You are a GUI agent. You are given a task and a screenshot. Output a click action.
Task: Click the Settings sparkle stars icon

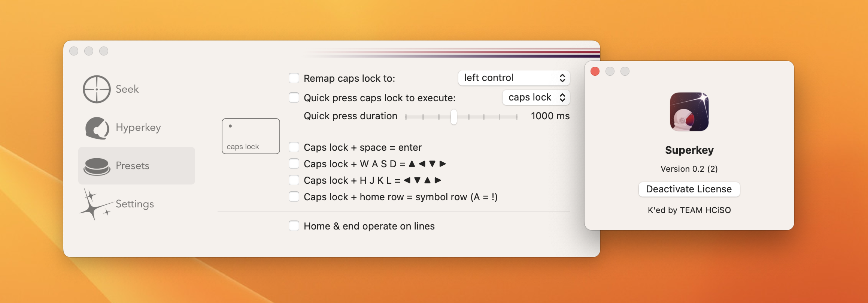coord(94,204)
